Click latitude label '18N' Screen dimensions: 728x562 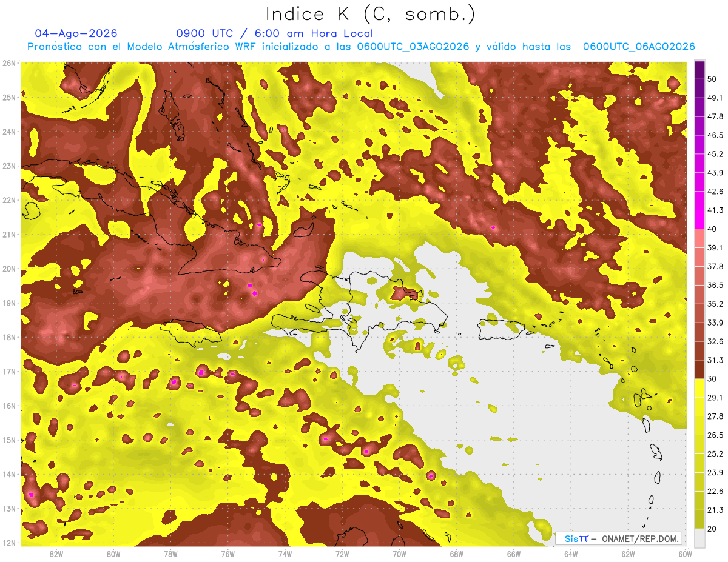[9, 337]
